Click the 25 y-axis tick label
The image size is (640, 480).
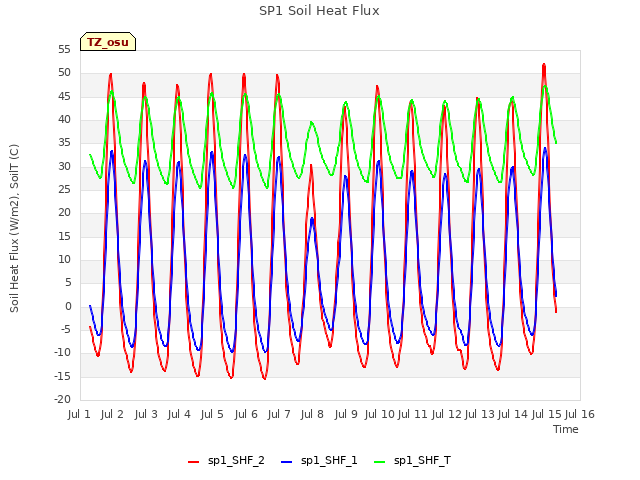[x=64, y=189]
